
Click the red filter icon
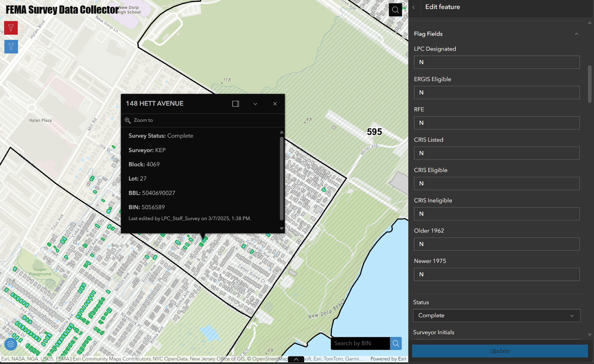click(11, 28)
